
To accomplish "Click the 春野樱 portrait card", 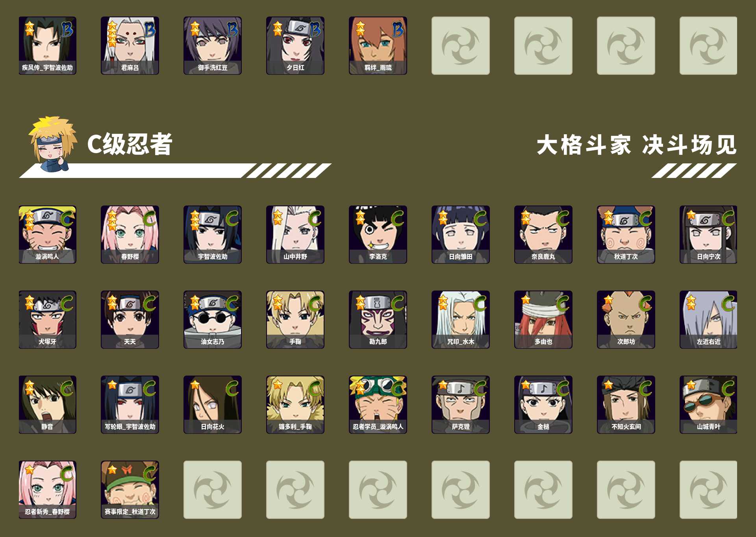I will tap(130, 235).
